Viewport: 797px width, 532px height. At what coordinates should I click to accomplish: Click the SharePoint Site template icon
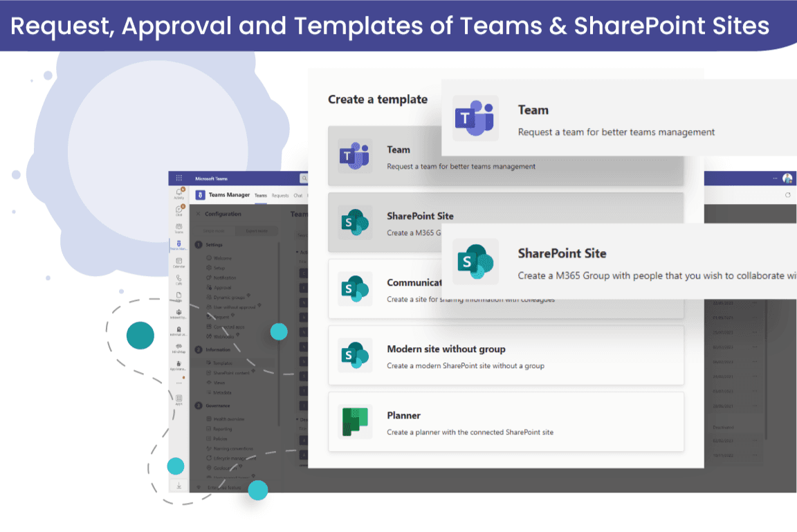354,222
